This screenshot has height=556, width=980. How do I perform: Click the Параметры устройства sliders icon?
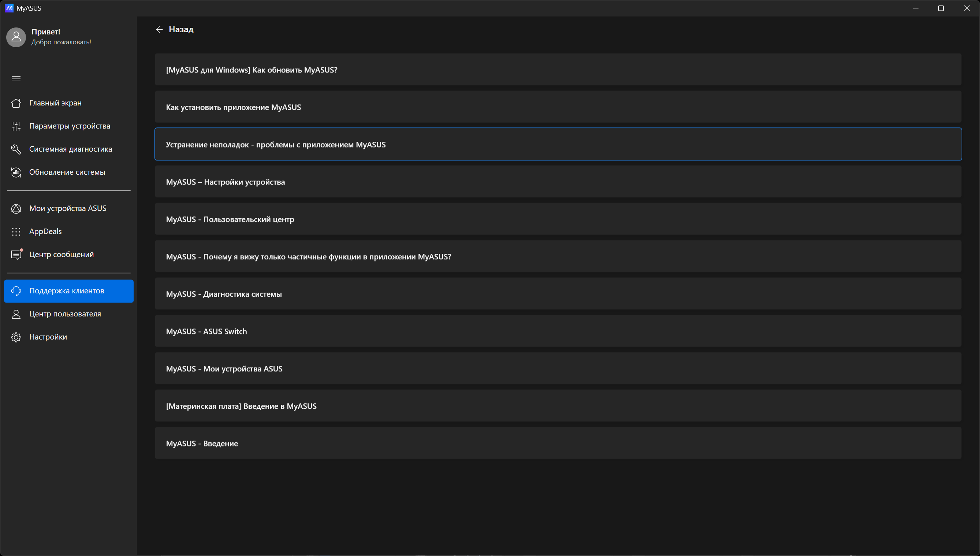[16, 126]
